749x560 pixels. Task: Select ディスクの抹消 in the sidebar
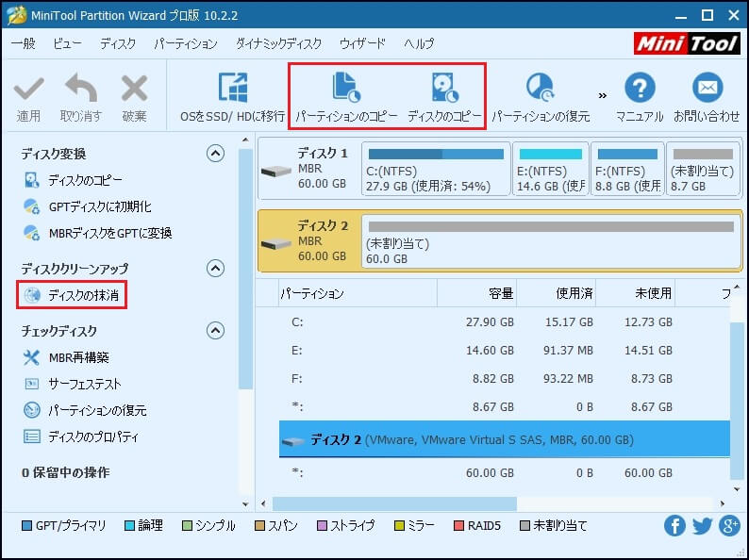coord(72,295)
